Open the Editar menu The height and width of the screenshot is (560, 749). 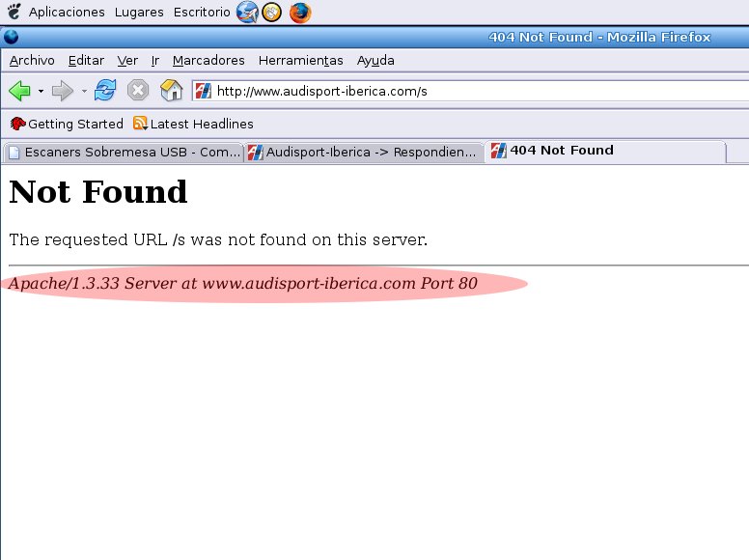pos(86,61)
